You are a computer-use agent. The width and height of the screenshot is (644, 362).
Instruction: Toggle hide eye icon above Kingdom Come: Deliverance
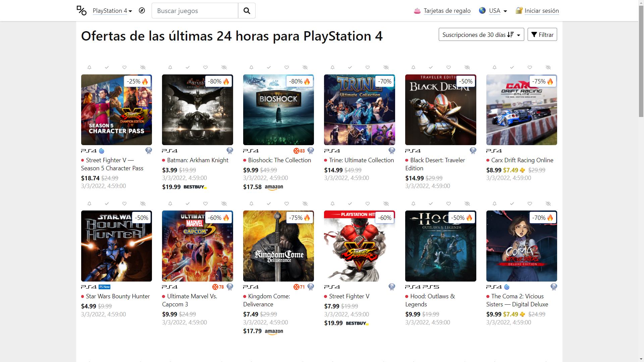tap(305, 204)
